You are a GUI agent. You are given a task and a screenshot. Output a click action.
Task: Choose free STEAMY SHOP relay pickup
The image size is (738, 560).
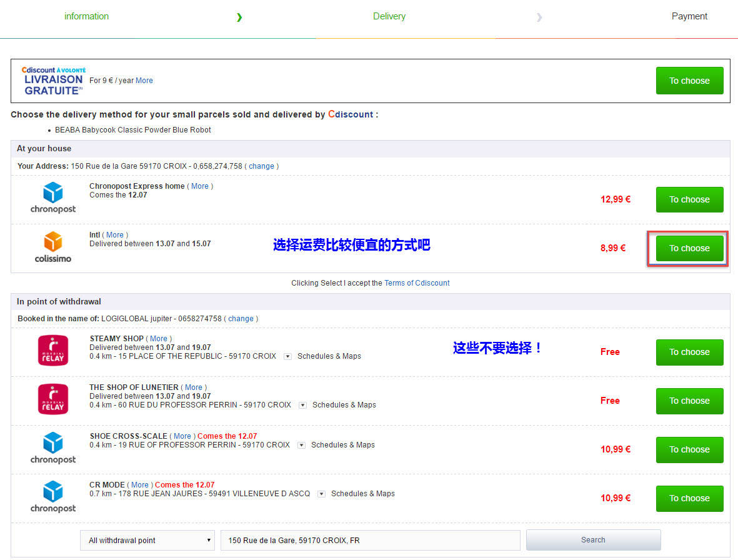click(x=689, y=352)
